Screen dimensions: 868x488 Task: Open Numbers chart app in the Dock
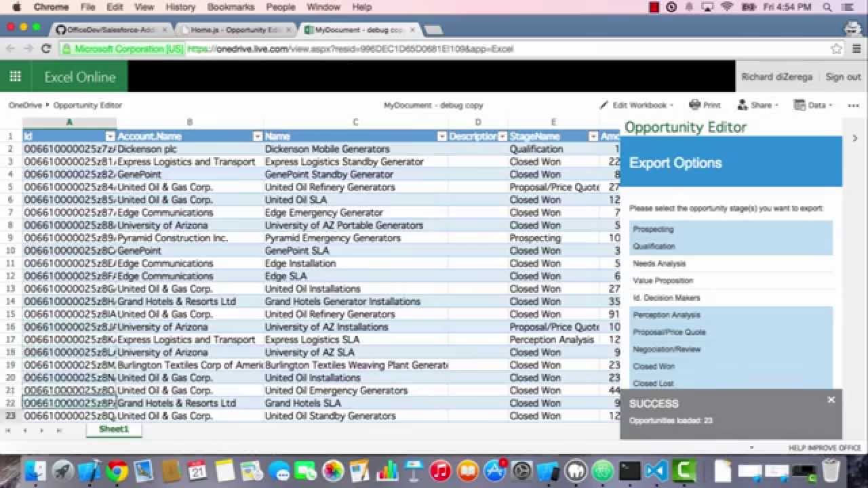coord(387,470)
